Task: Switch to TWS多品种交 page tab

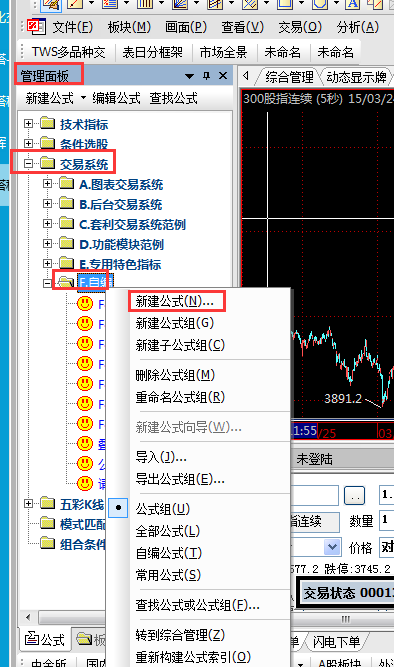Action: pos(68,52)
